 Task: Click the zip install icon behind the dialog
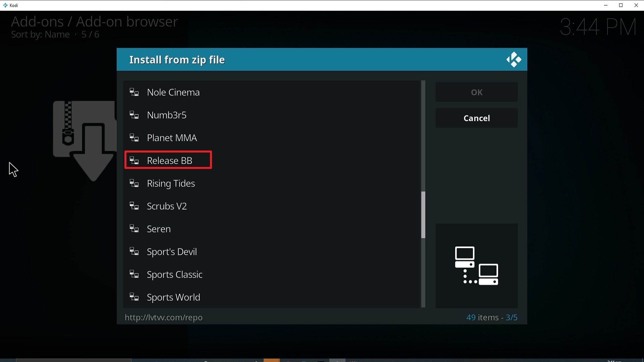(x=84, y=141)
